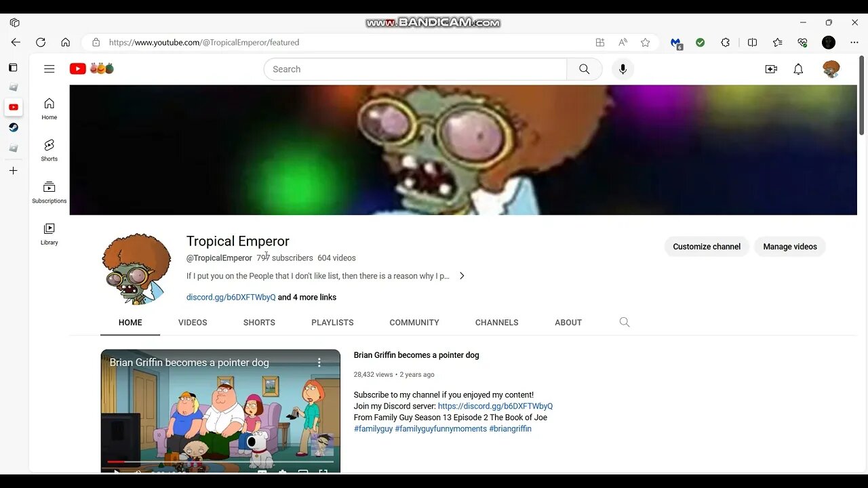Screen dimensions: 868x488
Task: Click the channel profile picture
Action: pos(136,269)
